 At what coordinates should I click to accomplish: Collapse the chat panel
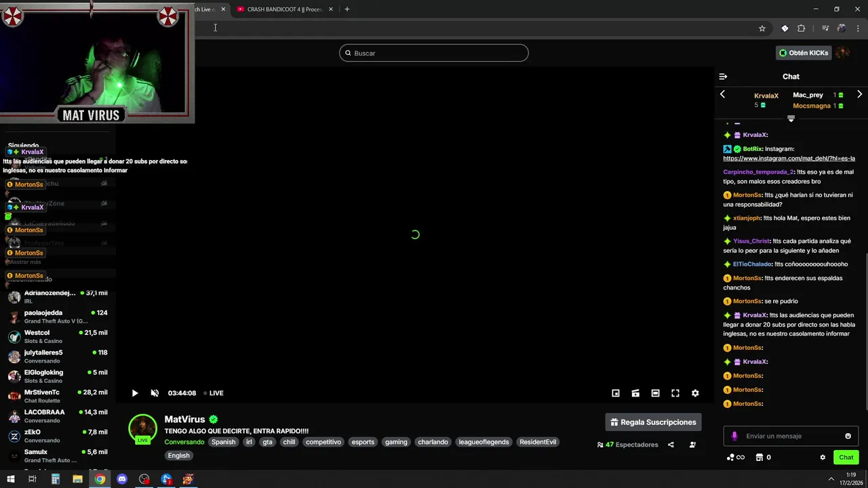point(723,77)
